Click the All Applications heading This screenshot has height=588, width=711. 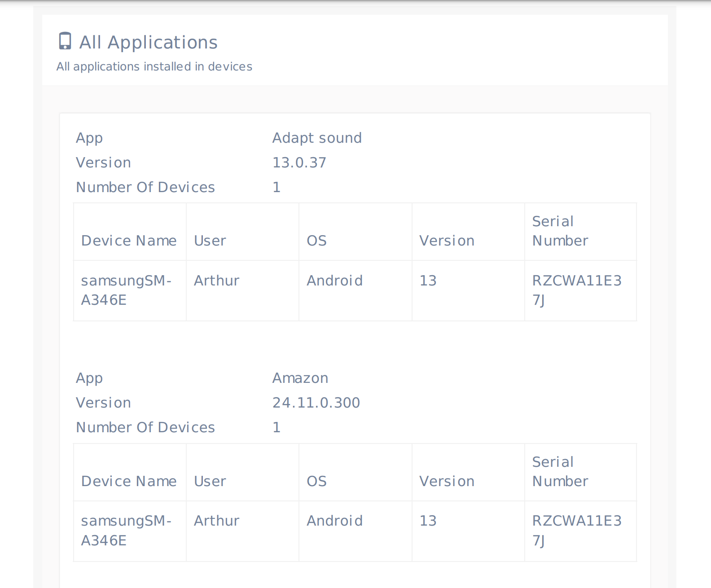click(148, 42)
